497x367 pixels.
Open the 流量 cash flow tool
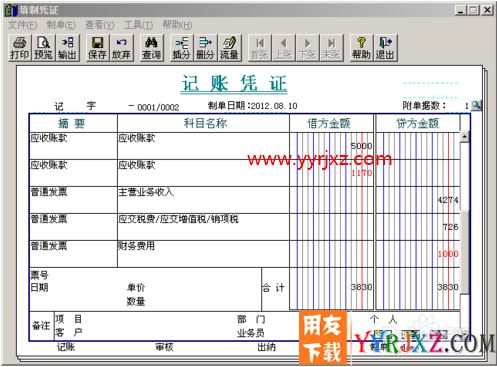pyautogui.click(x=229, y=48)
